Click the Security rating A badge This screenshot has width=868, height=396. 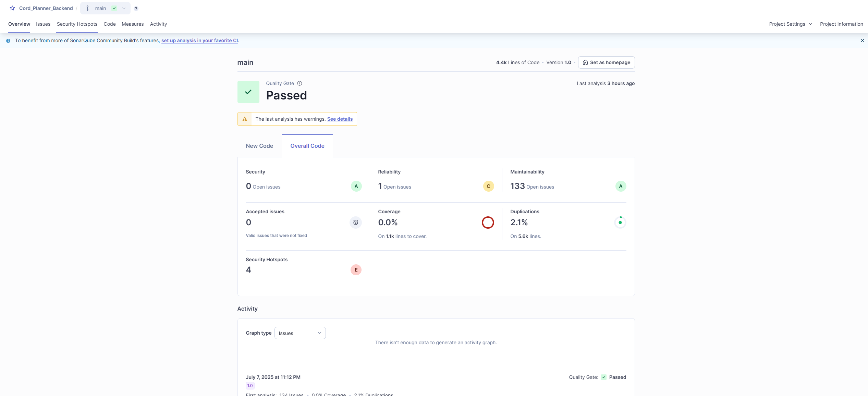point(356,186)
